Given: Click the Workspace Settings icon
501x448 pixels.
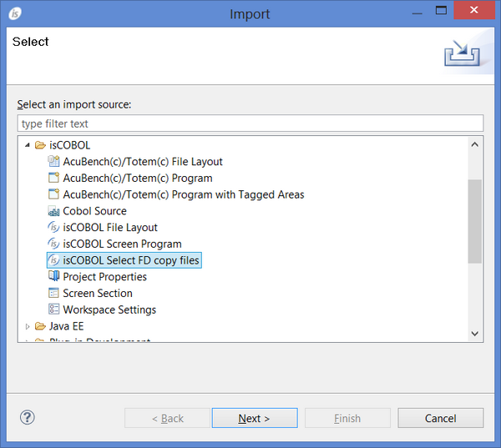Looking at the screenshot, I should tap(54, 310).
